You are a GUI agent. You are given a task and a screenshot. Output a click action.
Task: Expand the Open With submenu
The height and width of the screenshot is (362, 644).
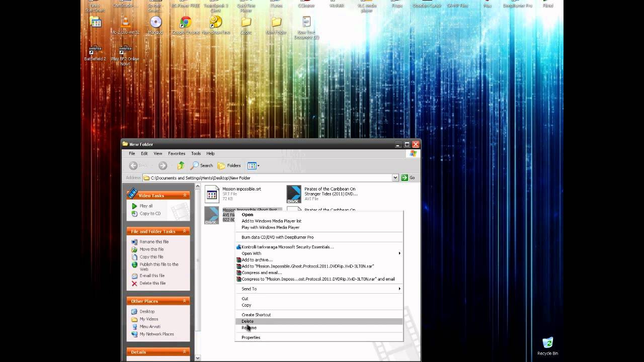(319, 253)
